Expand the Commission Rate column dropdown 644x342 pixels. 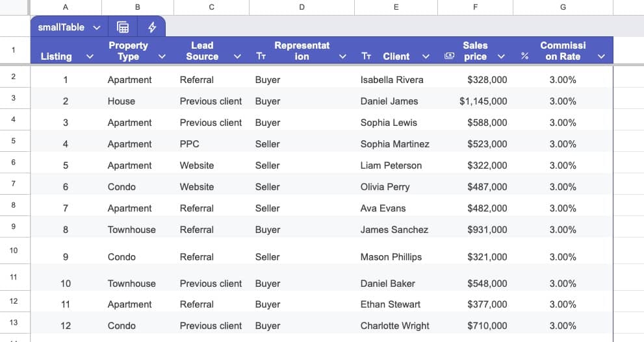coord(601,56)
